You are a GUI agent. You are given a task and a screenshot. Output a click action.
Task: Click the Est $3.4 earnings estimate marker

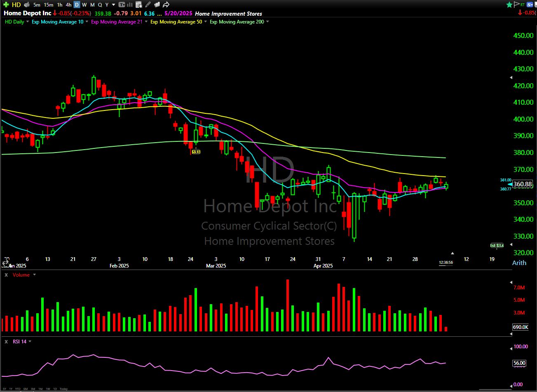click(497, 246)
